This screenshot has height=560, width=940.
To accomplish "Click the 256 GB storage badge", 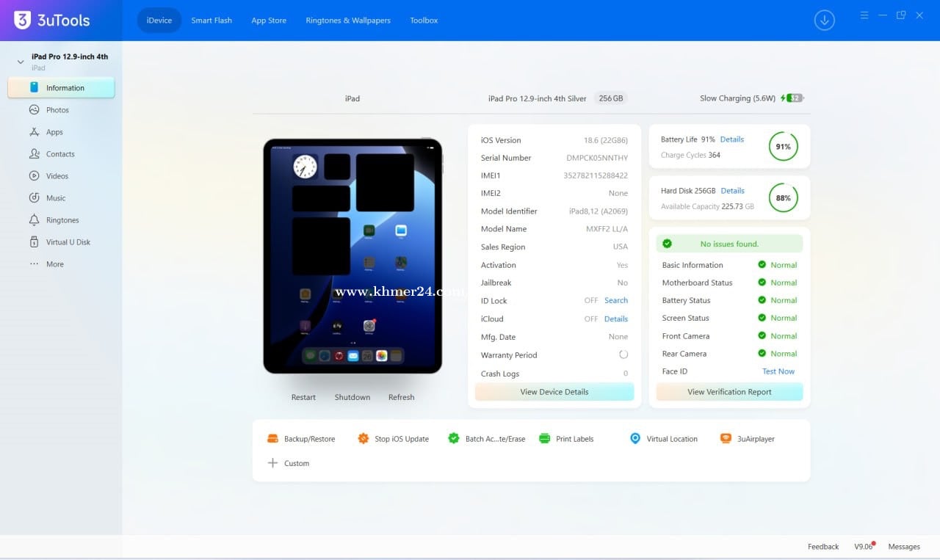I will click(x=611, y=98).
